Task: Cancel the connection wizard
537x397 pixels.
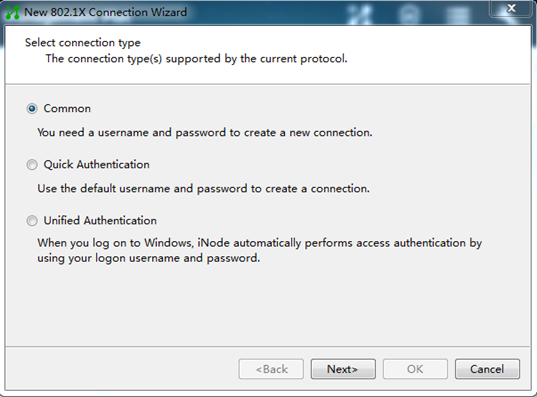Action: [x=487, y=369]
